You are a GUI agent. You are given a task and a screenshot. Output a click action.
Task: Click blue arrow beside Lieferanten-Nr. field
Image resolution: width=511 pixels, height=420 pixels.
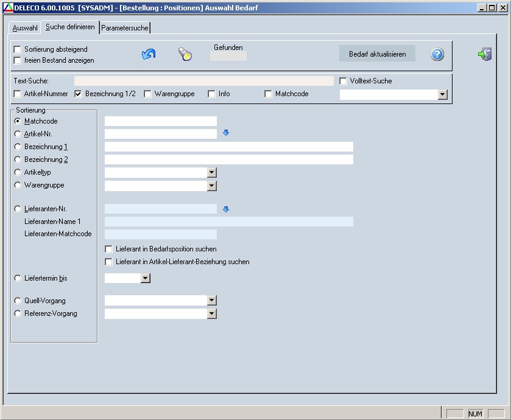tap(226, 209)
